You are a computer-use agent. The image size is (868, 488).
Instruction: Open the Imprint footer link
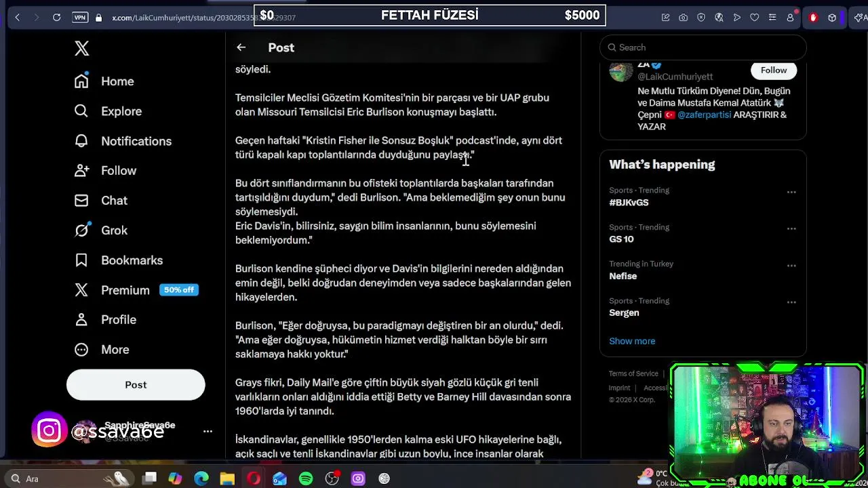(x=619, y=388)
